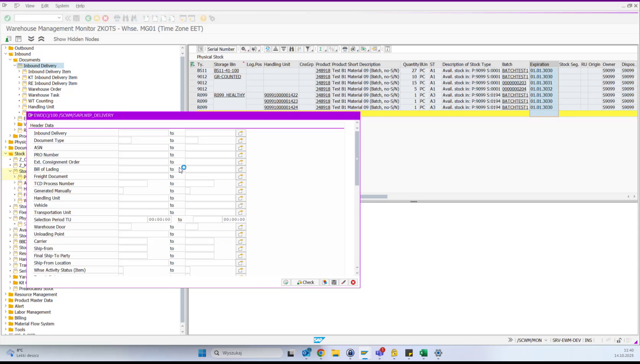Click the Refresh icon on the Physical Stock toolbar
This screenshot has height=364, width=640.
tap(268, 49)
